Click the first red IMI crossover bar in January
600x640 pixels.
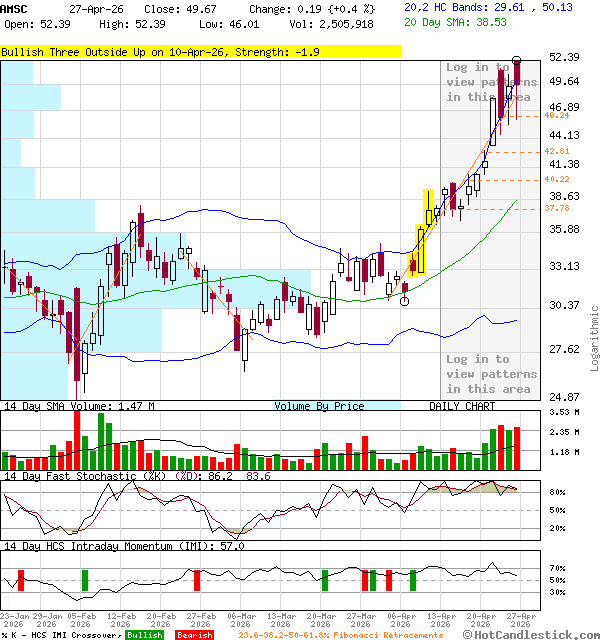point(21,580)
